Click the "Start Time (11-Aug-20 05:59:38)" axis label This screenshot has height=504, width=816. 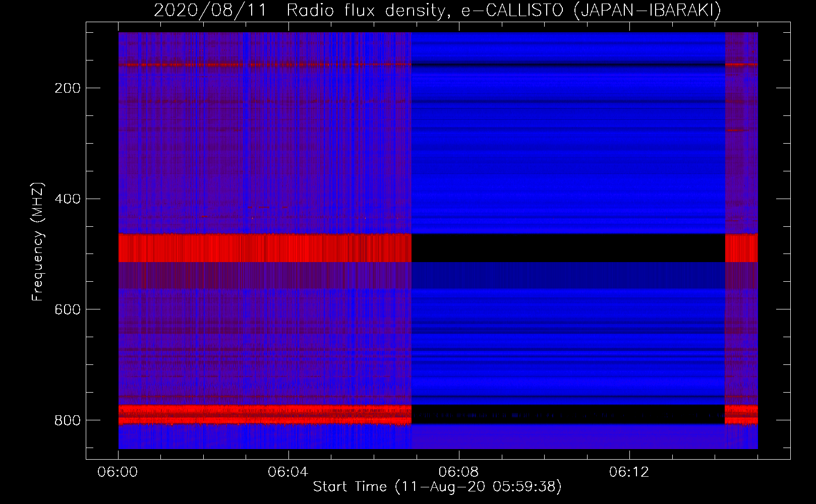(437, 487)
